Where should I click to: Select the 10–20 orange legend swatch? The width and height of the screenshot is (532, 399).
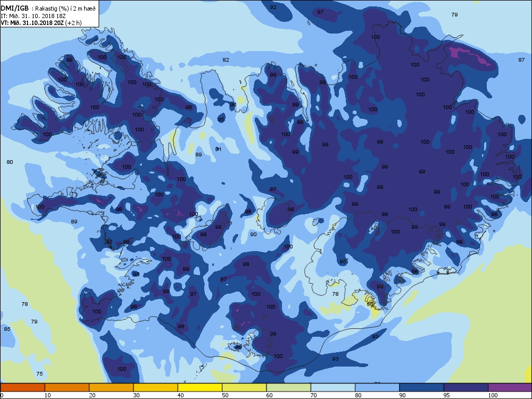coord(67,387)
